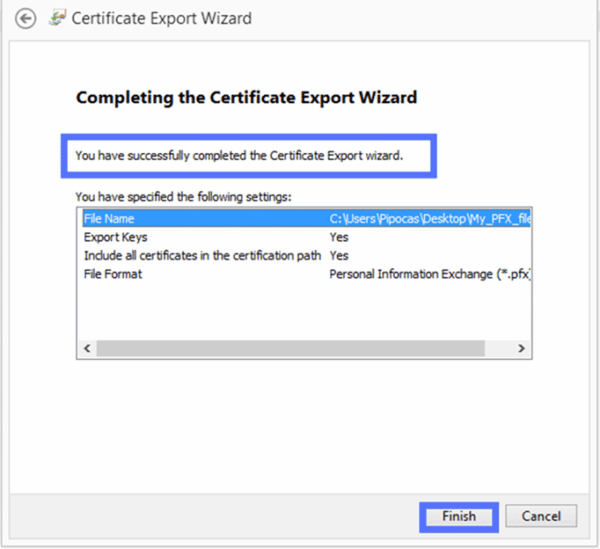Click the settings list left scroll arrow

pyautogui.click(x=85, y=348)
